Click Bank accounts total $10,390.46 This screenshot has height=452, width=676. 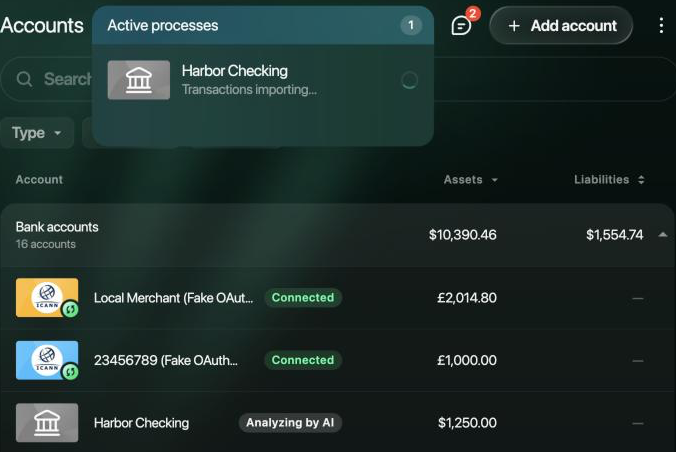click(463, 235)
